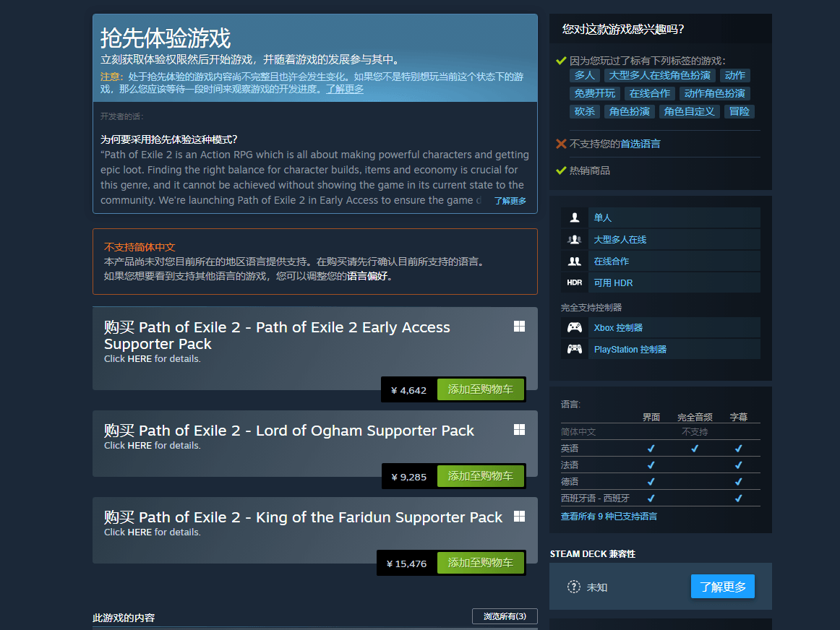The height and width of the screenshot is (630, 840).
Task: Click the MMO group icon
Action: pyautogui.click(x=574, y=239)
